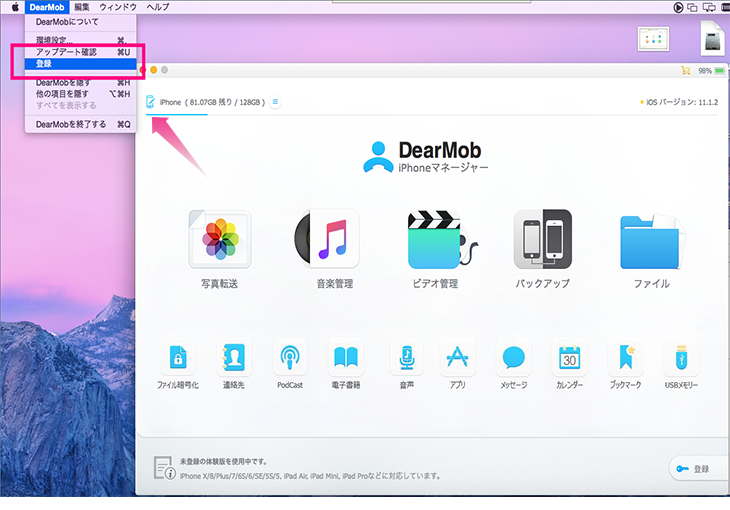Click the yellow minimize window button
730x510 pixels.
click(153, 70)
